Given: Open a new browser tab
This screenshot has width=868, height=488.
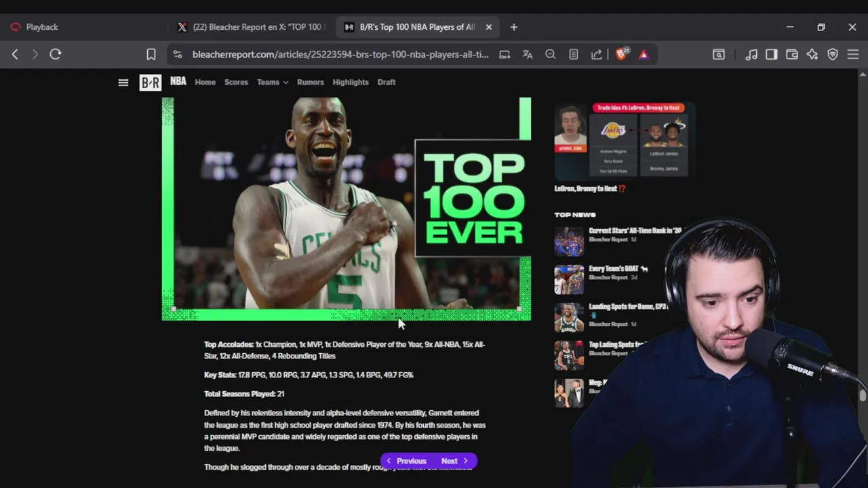Looking at the screenshot, I should click(x=513, y=27).
